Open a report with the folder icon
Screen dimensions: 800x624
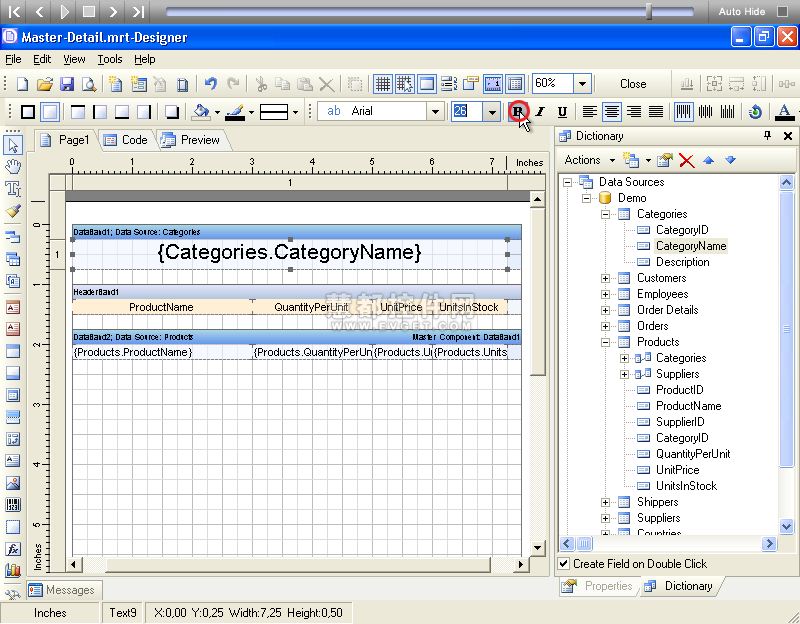[x=45, y=84]
